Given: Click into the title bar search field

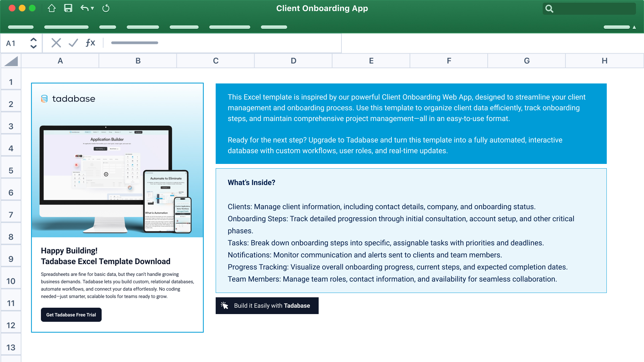Looking at the screenshot, I should 589,9.
